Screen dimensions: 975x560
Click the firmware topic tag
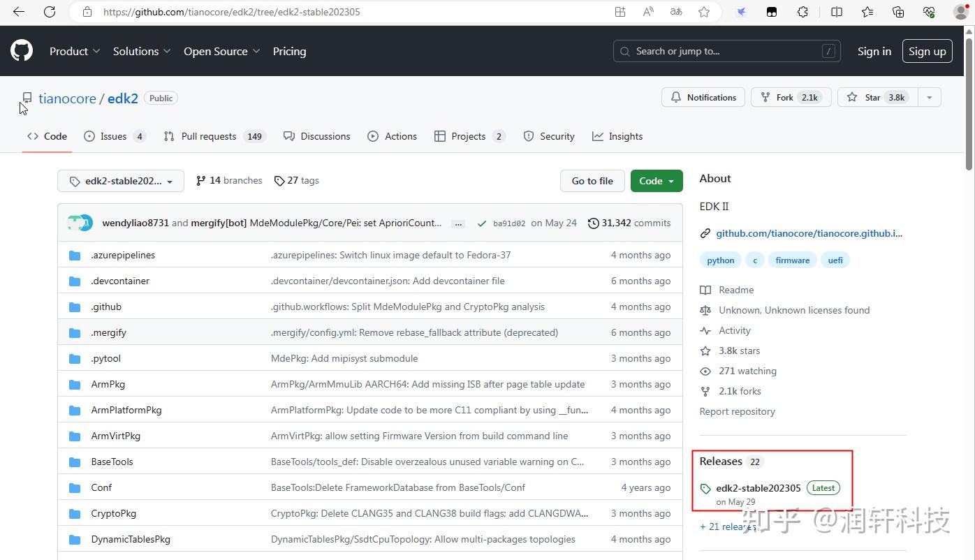click(792, 260)
